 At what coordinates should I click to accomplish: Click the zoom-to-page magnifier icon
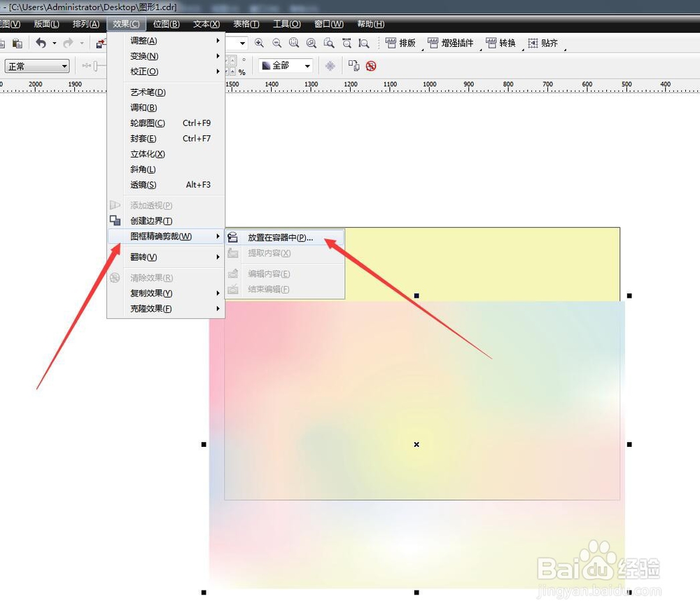point(329,43)
